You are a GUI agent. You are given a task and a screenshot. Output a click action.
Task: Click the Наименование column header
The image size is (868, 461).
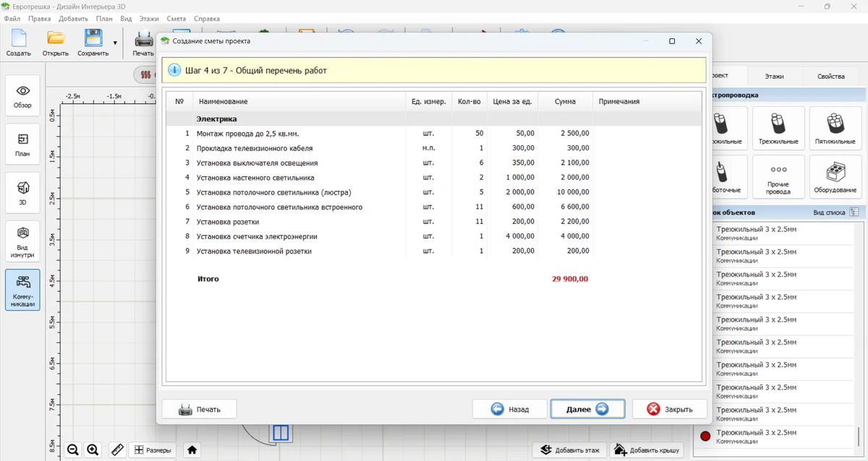[x=223, y=102]
